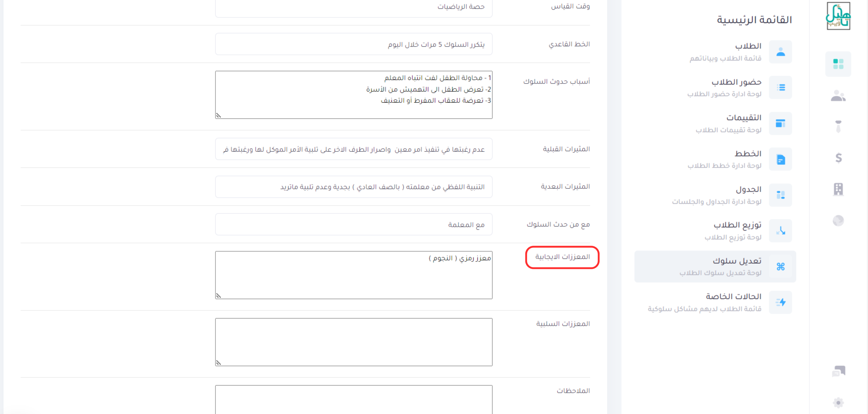Image resolution: width=868 pixels, height=414 pixels.
Task: Click the الملاحظات textarea
Action: point(354,399)
